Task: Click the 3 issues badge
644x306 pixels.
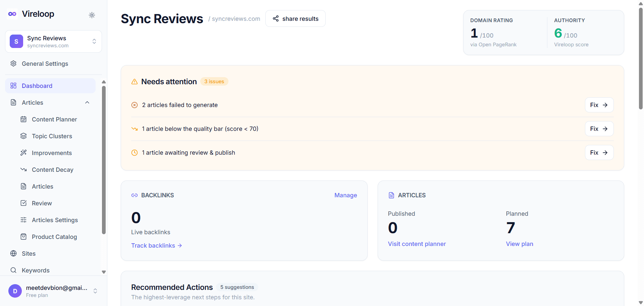Action: tap(214, 82)
